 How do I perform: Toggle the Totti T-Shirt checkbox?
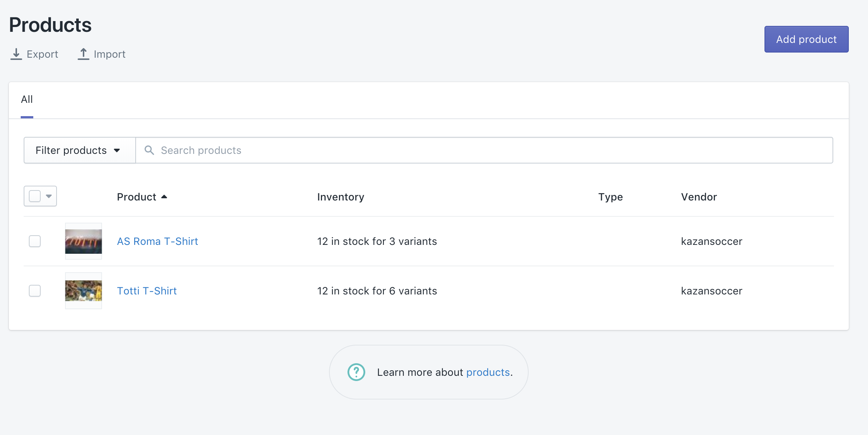[35, 291]
